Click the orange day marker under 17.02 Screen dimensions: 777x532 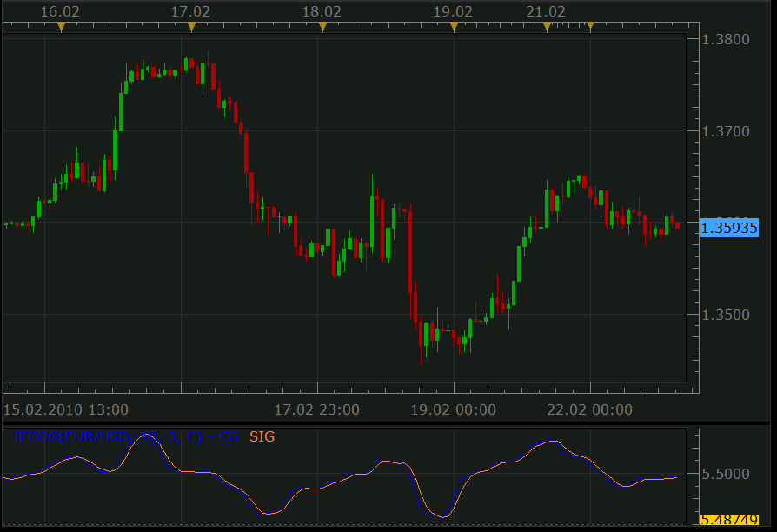click(192, 27)
